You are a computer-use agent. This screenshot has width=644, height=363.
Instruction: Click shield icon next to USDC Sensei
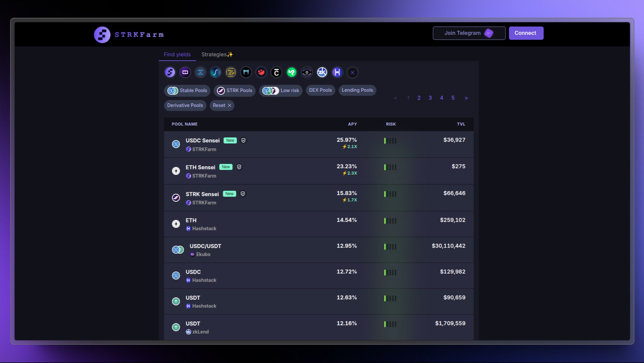point(243,140)
